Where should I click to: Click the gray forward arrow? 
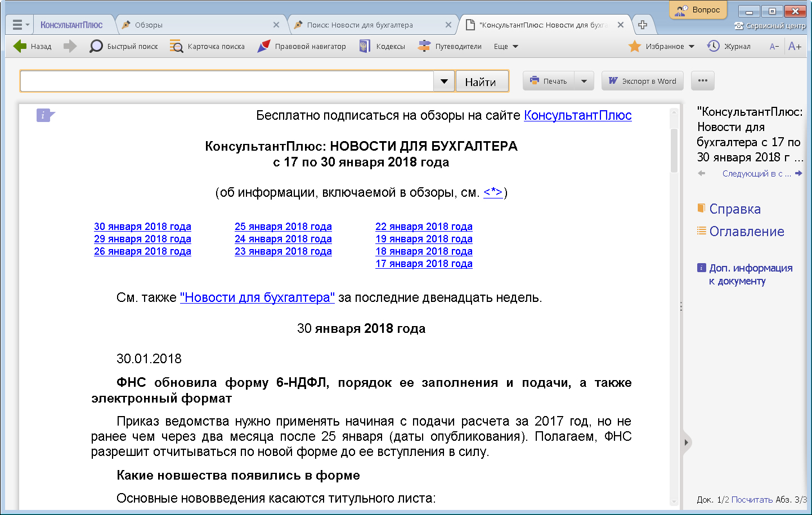[70, 46]
